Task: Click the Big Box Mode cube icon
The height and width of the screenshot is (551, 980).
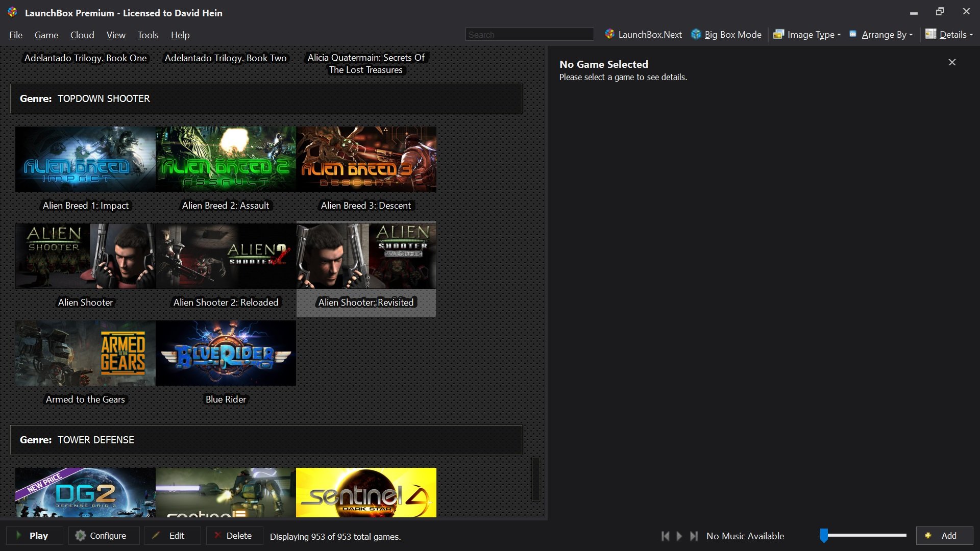Action: (x=696, y=34)
